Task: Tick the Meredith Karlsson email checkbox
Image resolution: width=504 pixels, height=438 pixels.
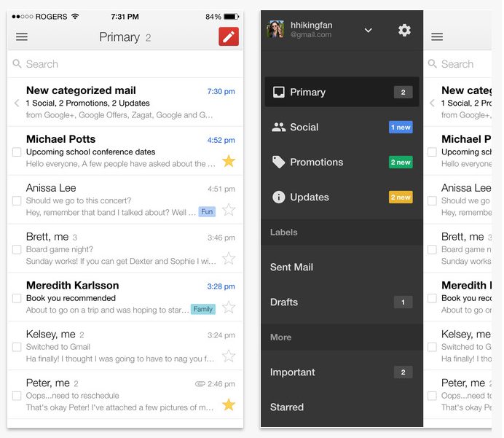Action: [x=17, y=298]
